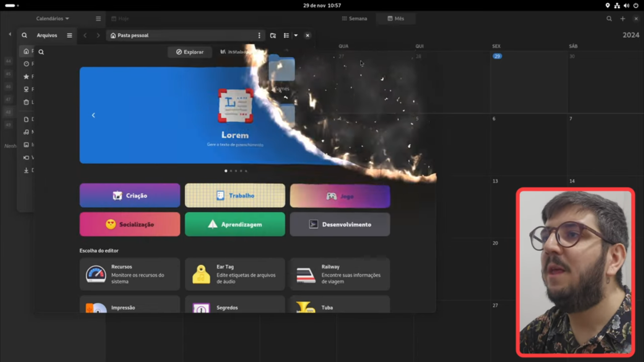Viewport: 644px width, 362px height.
Task: Click the previous arrow on the Lorem banner
Action: click(93, 115)
